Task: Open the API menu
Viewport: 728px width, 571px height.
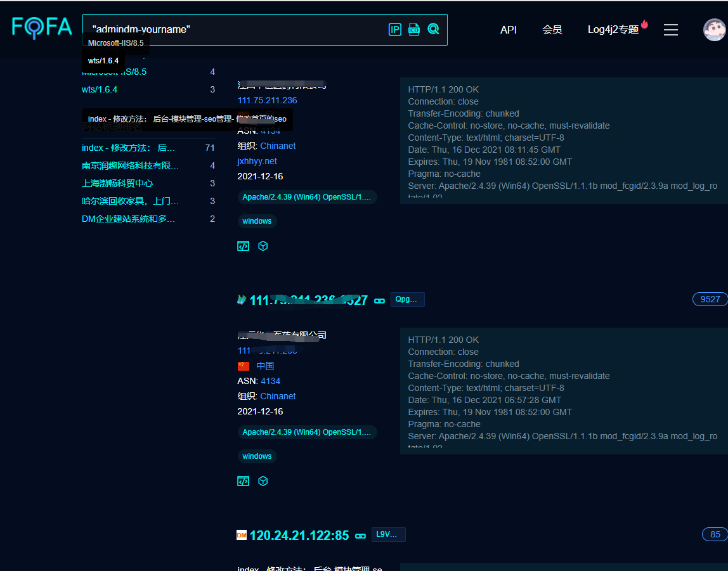Action: click(509, 30)
